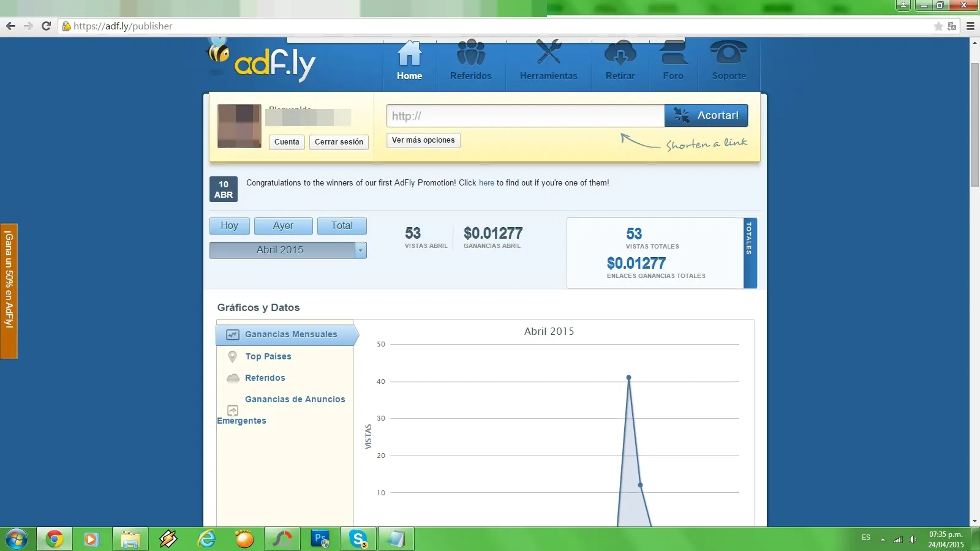Click the Top Países pin icon
The height and width of the screenshot is (551, 980).
[x=232, y=356]
